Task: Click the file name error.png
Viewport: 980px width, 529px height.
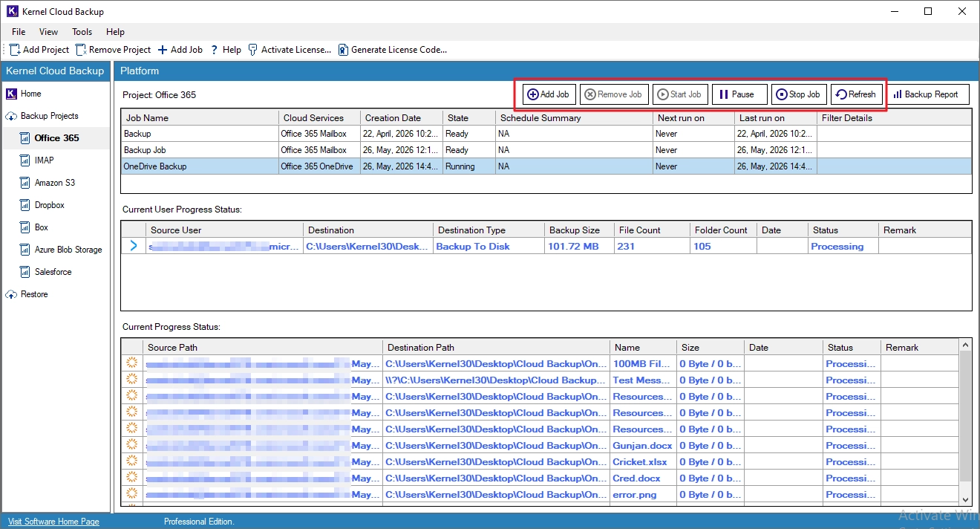Action: pos(635,495)
